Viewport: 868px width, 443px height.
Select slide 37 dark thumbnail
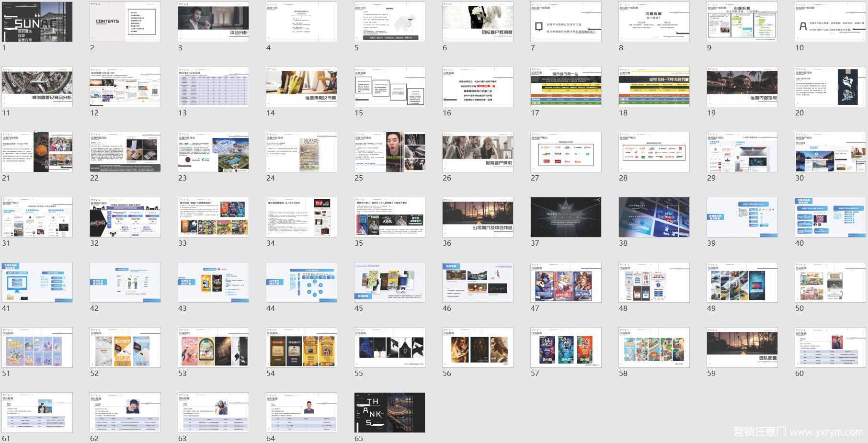(x=566, y=217)
